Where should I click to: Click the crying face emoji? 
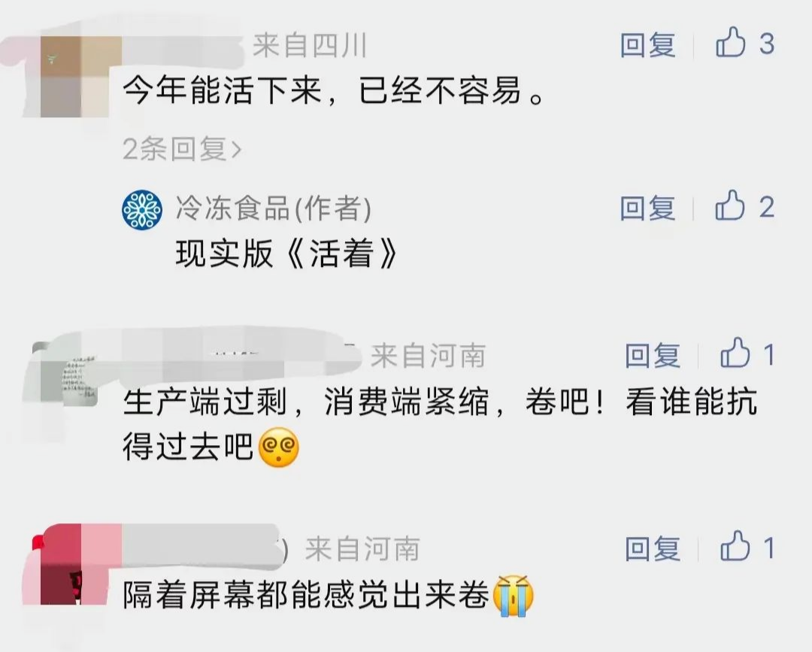click(x=514, y=595)
